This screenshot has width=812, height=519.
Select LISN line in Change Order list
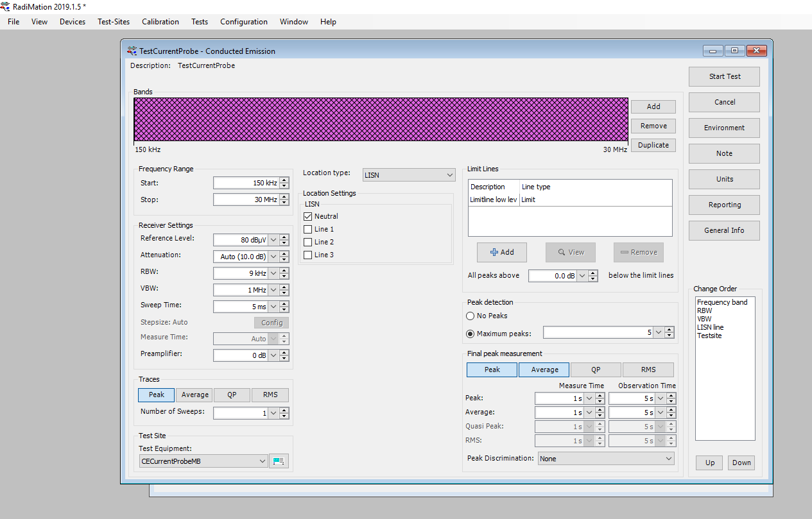[x=710, y=327]
